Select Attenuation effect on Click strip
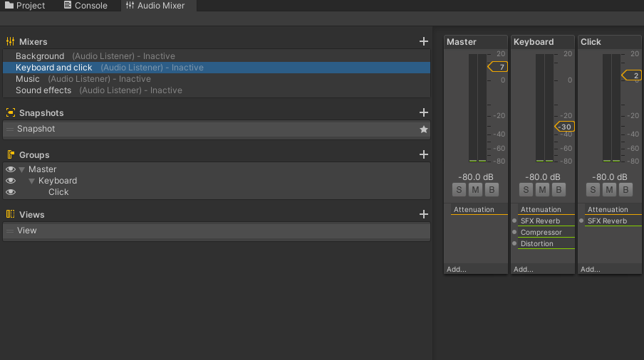 pyautogui.click(x=613, y=209)
